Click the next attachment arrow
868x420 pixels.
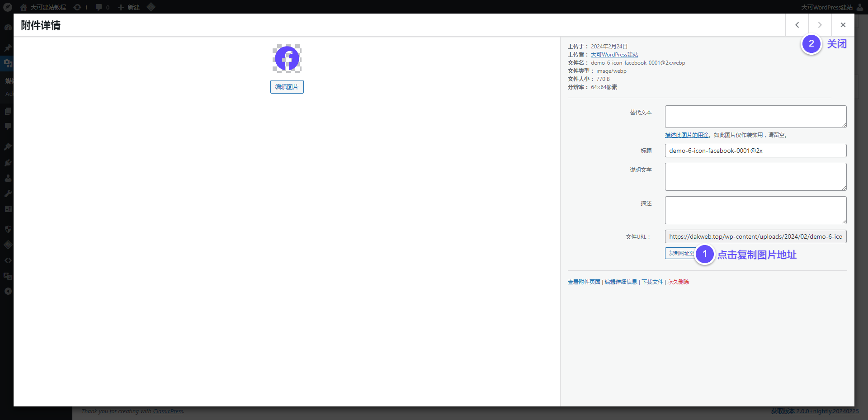point(820,25)
